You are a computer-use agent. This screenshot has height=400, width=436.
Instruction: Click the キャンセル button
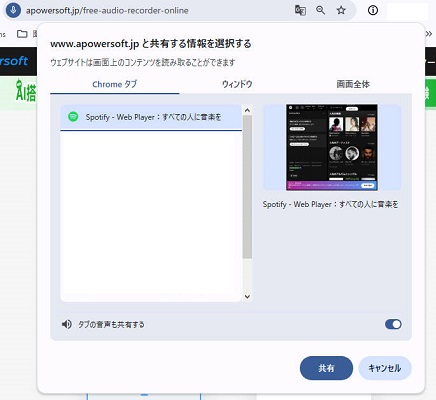[385, 368]
